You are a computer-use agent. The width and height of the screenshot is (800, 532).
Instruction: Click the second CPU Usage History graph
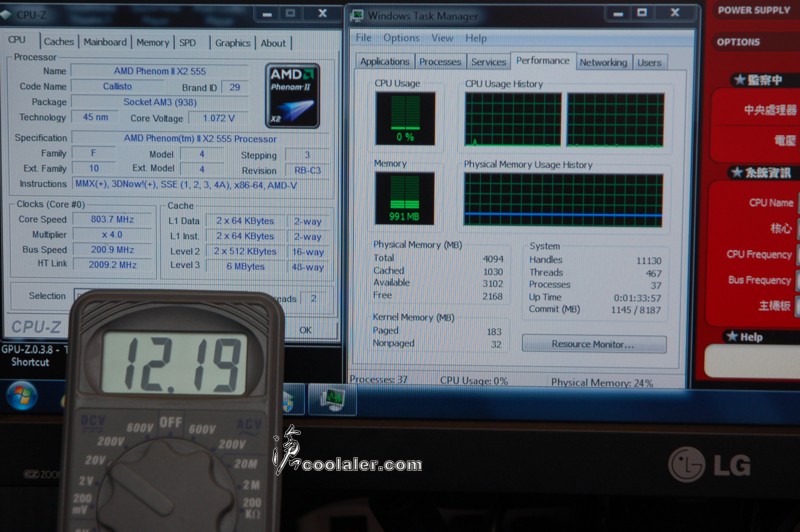[x=615, y=120]
